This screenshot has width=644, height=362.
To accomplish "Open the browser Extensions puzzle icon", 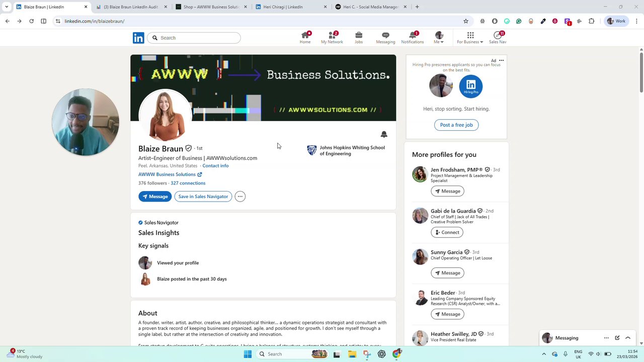I will coord(591,21).
